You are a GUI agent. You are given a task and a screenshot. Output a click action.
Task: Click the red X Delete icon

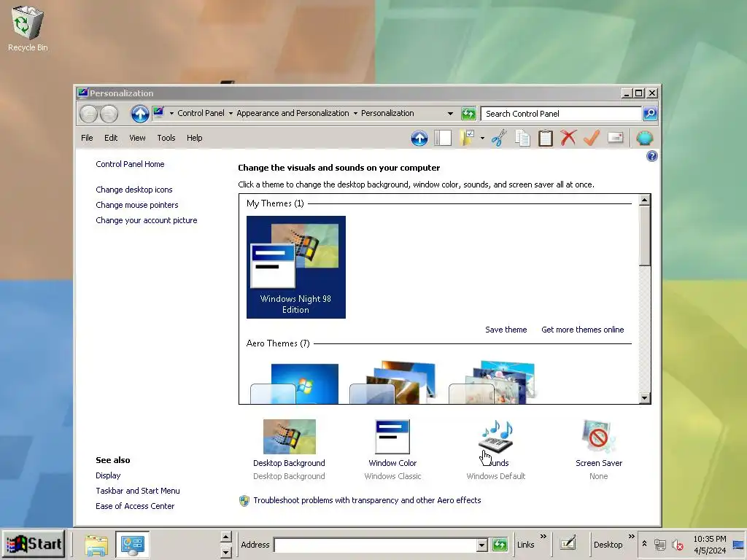568,138
